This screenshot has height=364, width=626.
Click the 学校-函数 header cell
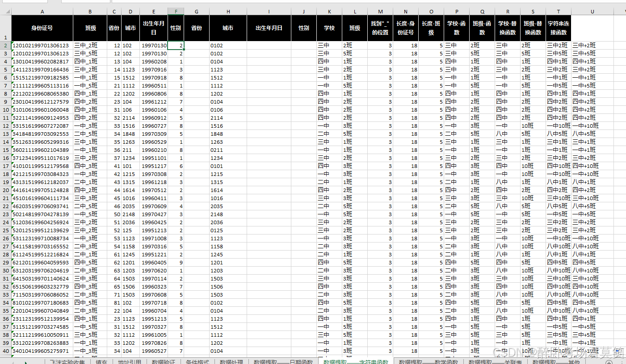(457, 28)
